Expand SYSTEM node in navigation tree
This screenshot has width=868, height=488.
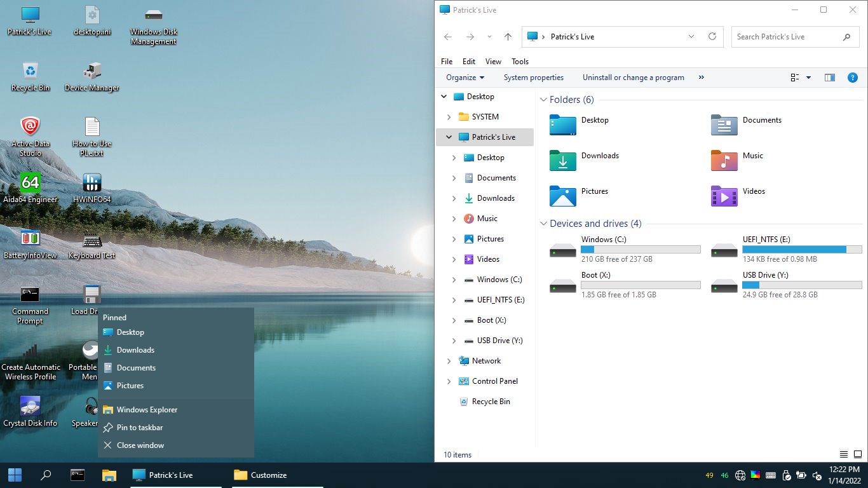[449, 117]
